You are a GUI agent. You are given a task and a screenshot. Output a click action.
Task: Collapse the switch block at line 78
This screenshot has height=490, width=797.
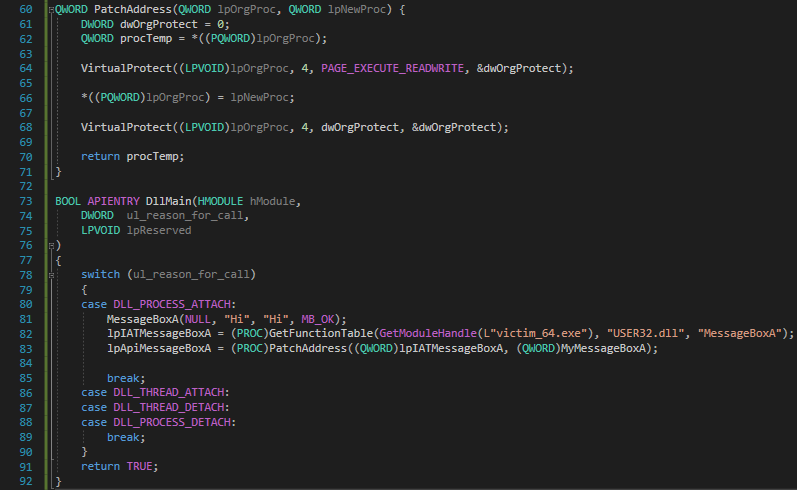coord(51,275)
